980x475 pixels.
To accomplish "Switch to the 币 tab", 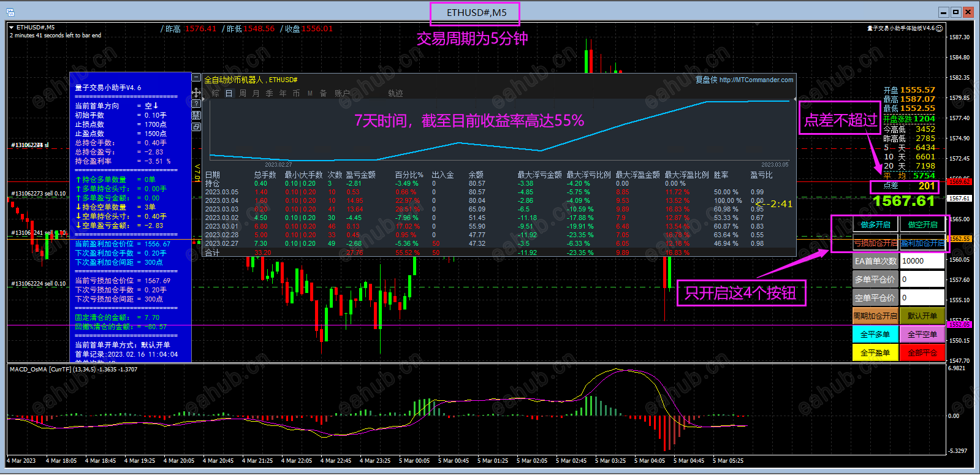I will pos(296,93).
